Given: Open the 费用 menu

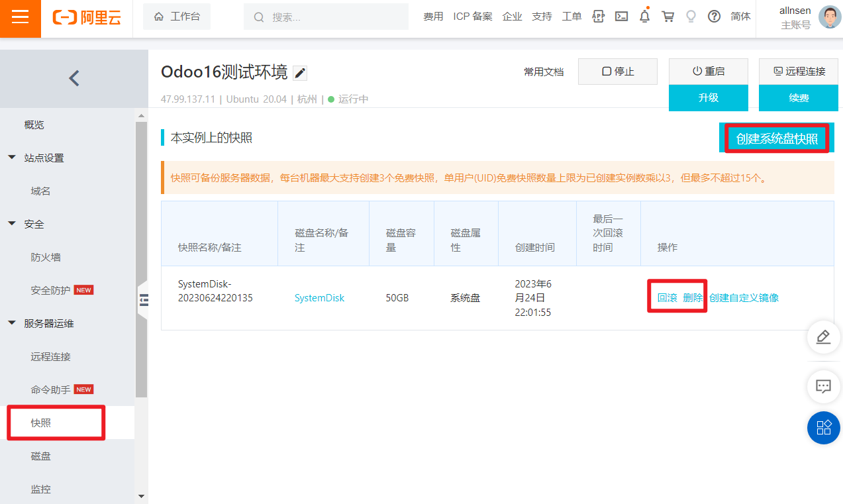Looking at the screenshot, I should pos(433,17).
